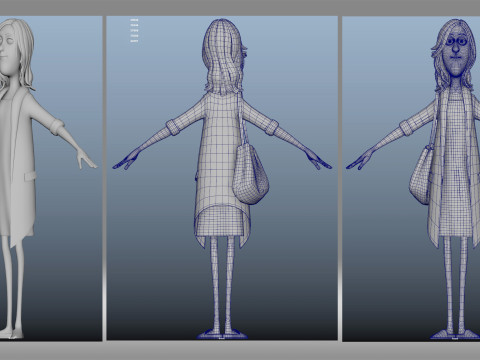Select the back-view wireframe character render

coord(222,178)
